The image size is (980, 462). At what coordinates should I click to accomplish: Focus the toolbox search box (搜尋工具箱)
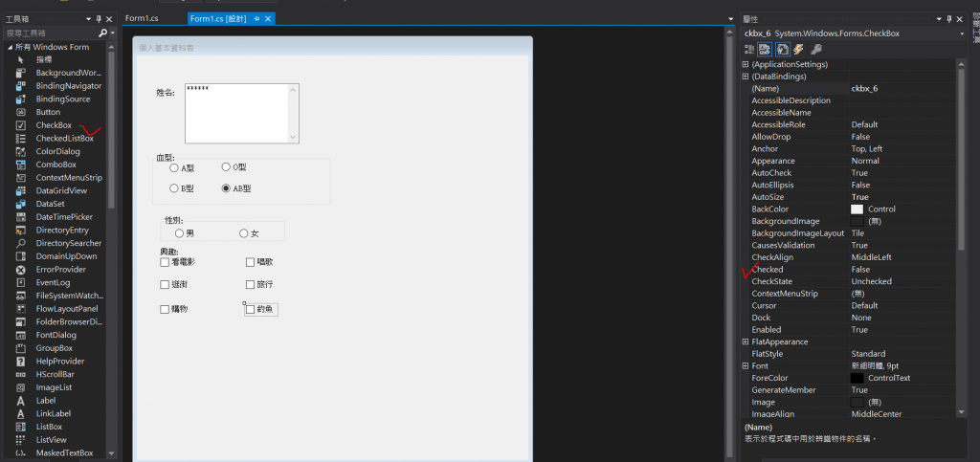click(52, 33)
